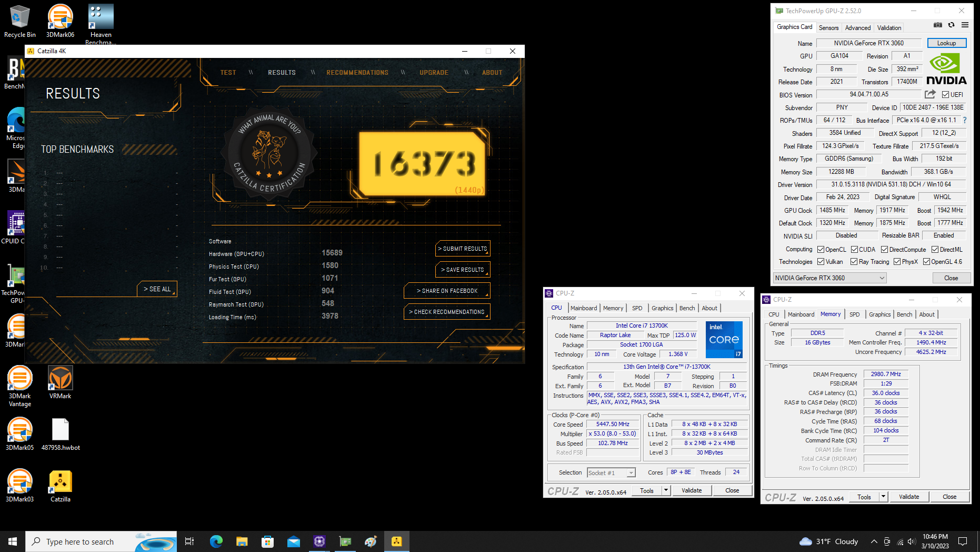The image size is (980, 552).
Task: Open Mail app from taskbar
Action: 293,541
